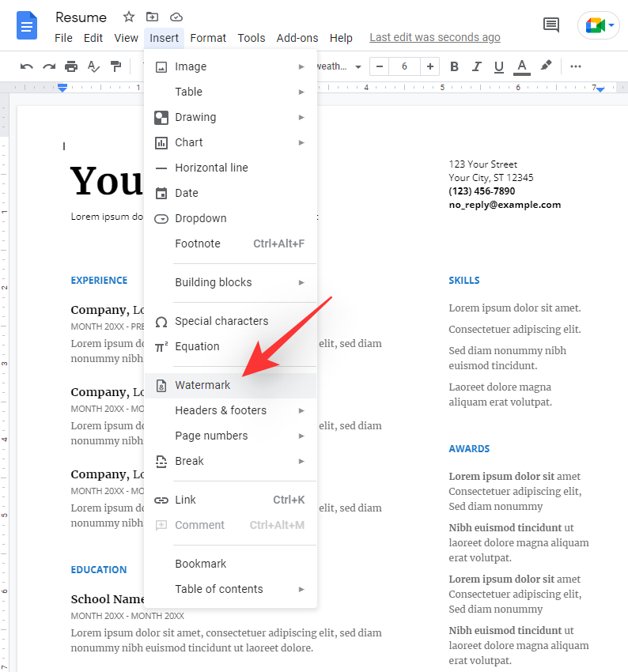Expand Headers & footers submenu
Screen dimensions: 628x672
coord(231,410)
